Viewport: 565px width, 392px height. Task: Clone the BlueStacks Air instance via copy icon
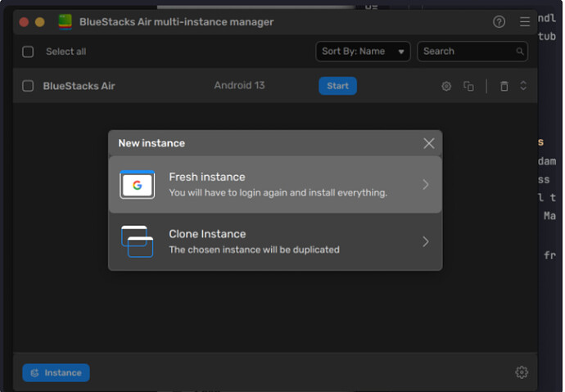[468, 86]
